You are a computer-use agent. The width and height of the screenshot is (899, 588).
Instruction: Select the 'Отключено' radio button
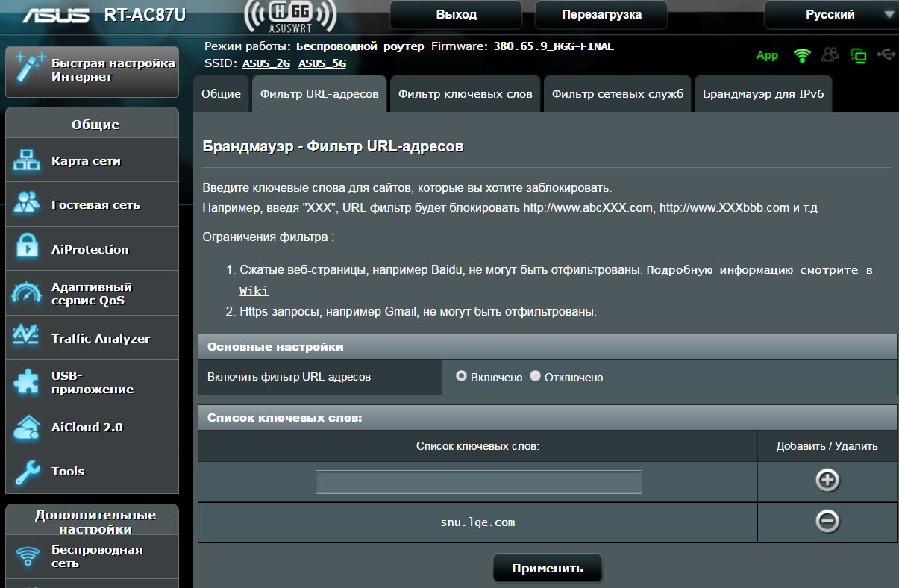[535, 376]
